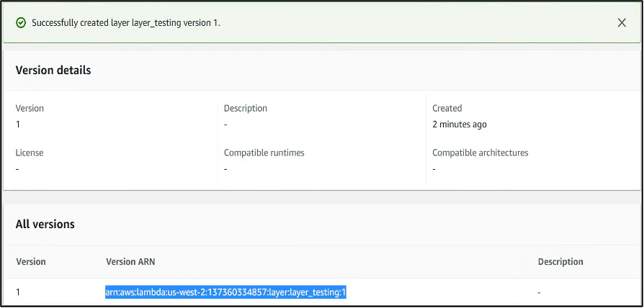Click the version number 1 in details
The height and width of the screenshot is (308, 644).
tap(18, 124)
